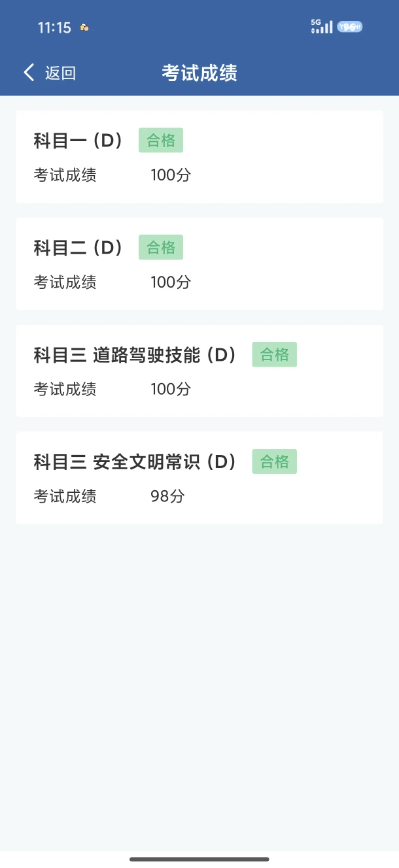Select the 100分 score under 科目一
Screen dimensions: 399x868
171,175
